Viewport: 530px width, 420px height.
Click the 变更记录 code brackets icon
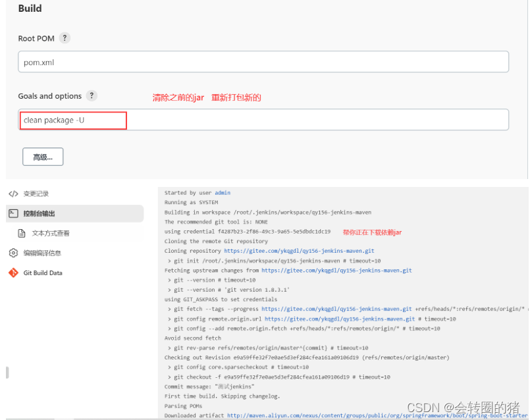(14, 194)
